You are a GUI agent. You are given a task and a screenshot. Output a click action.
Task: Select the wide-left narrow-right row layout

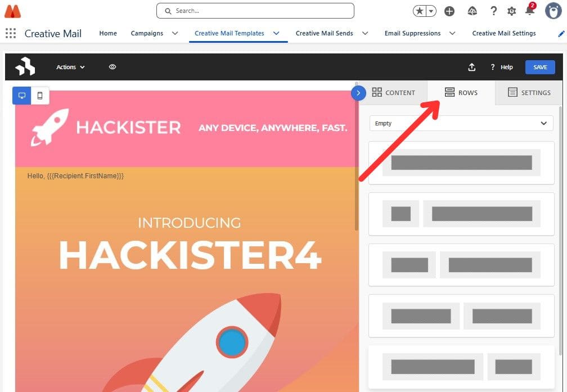[461, 367]
